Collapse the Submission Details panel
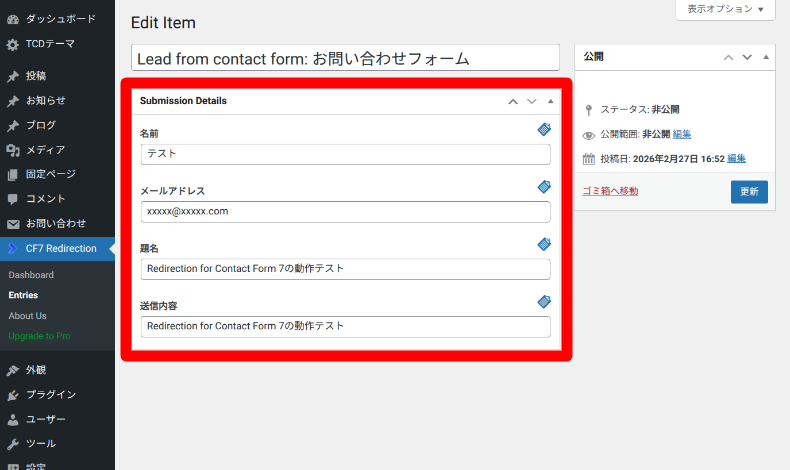Viewport: 790px width, 470px height. [550, 101]
